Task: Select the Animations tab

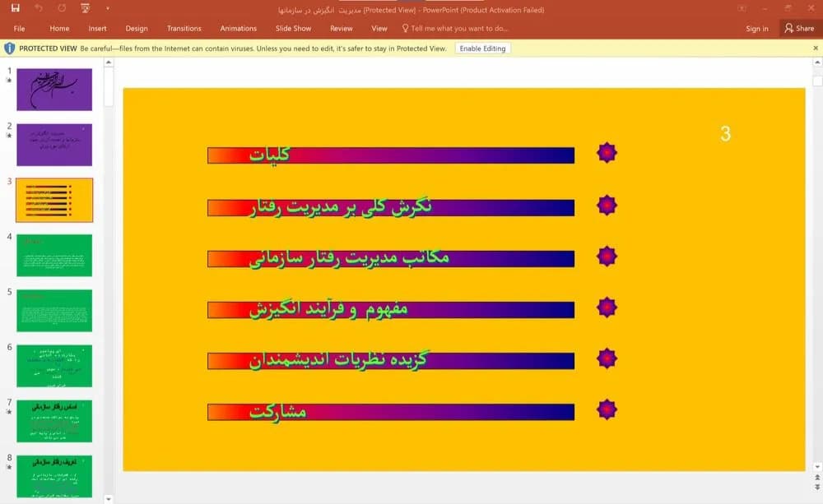Action: coord(239,28)
